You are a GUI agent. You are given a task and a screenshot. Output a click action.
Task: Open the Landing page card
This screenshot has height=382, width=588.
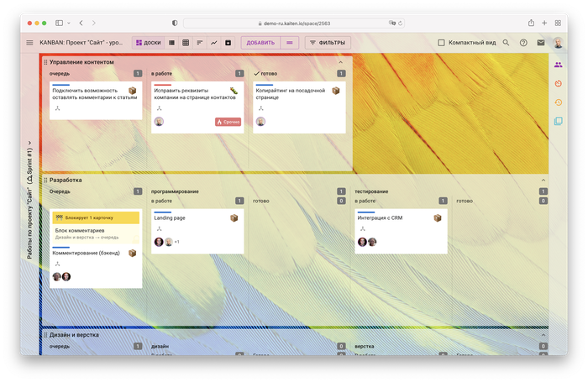tap(170, 218)
